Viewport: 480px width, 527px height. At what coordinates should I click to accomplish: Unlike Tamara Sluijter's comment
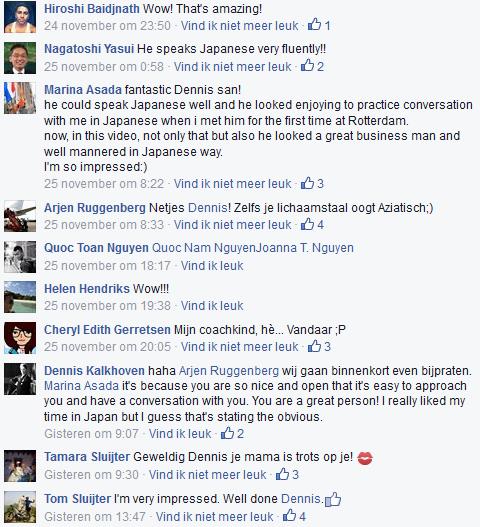(207, 475)
